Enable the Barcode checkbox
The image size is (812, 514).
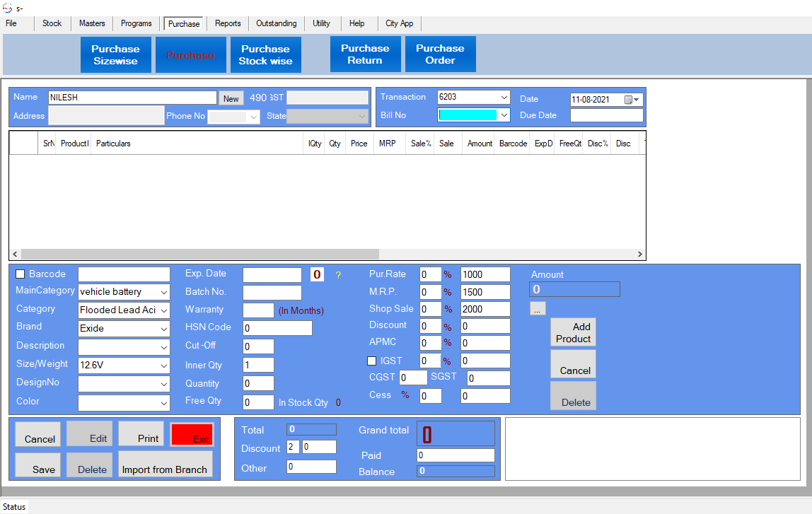pyautogui.click(x=20, y=274)
